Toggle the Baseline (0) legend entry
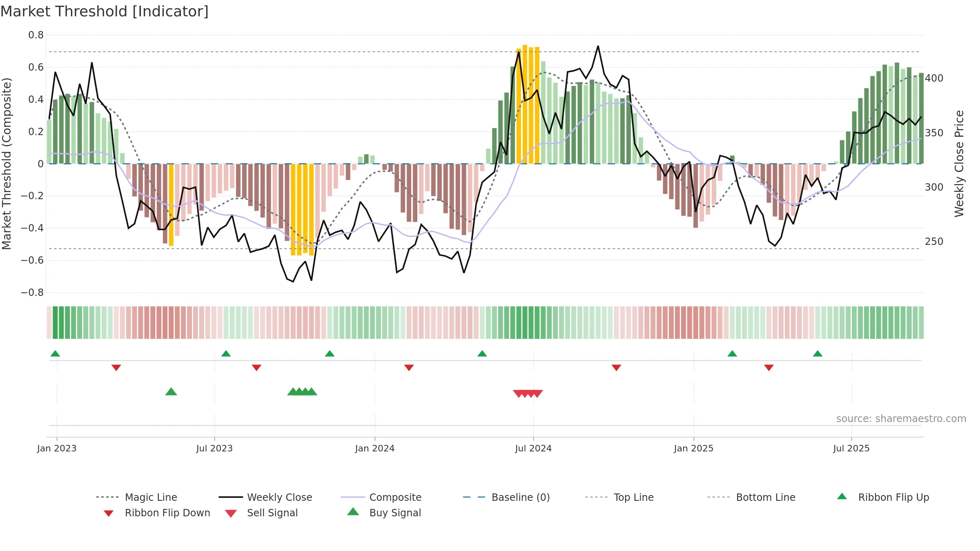Viewport: 980px width, 551px height. (x=506, y=497)
